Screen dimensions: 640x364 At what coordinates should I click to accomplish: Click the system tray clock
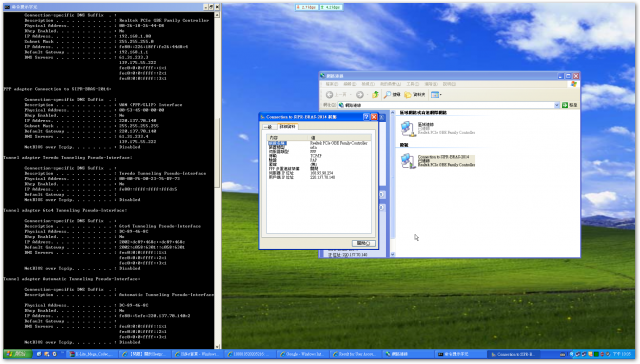(x=622, y=354)
